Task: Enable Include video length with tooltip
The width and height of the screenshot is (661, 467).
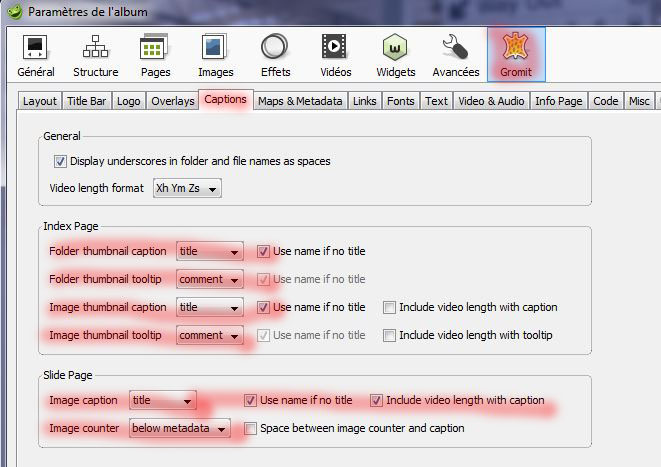Action: click(x=389, y=336)
